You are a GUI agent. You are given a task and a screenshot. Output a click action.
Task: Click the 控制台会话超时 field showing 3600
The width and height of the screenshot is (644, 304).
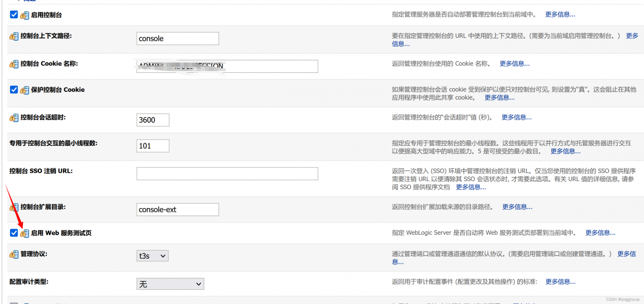153,120
